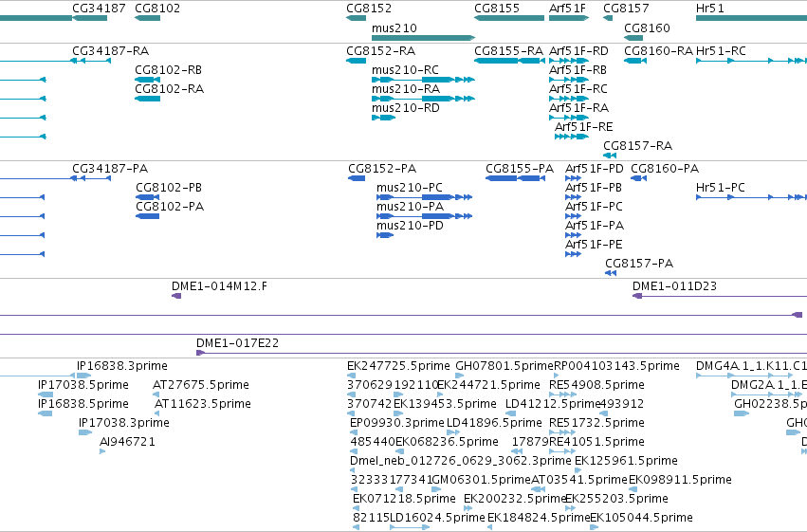Open EST EP09930.3prime label
The image size is (807, 532).
(x=397, y=424)
